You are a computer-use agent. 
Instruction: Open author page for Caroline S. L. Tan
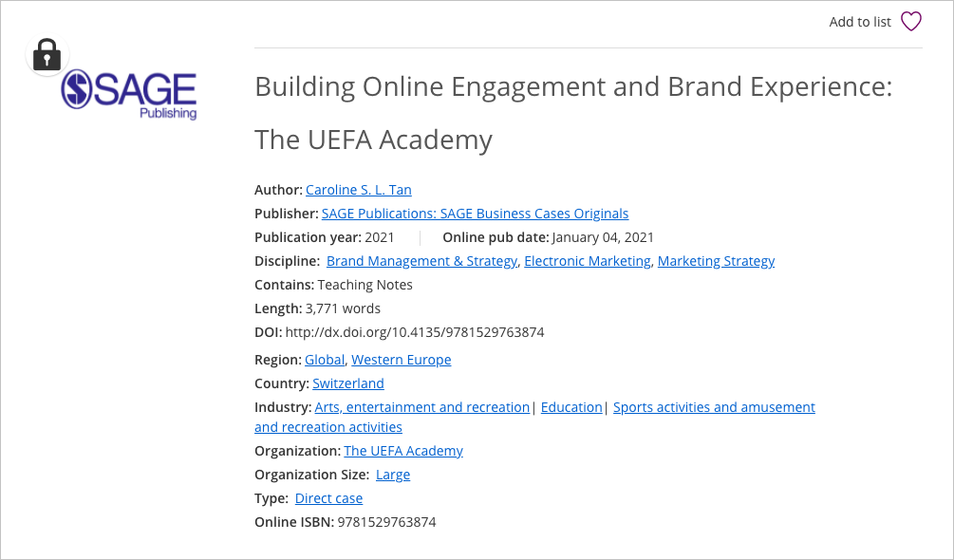pyautogui.click(x=358, y=189)
